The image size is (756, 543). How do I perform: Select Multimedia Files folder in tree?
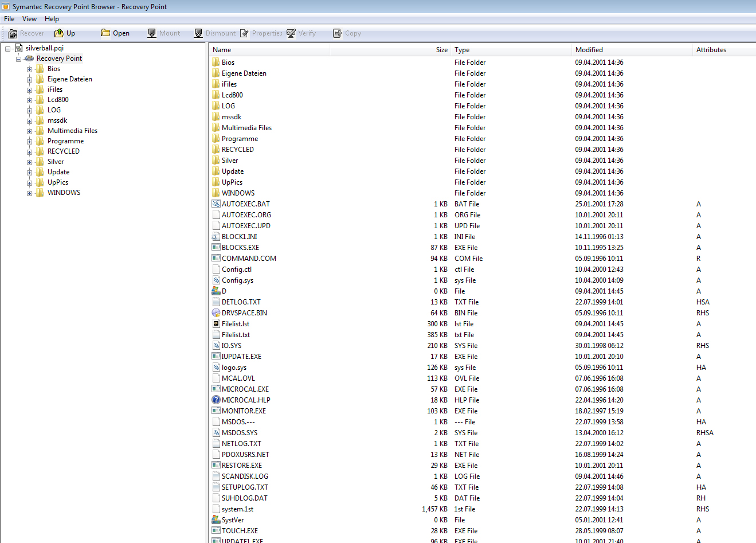pos(72,131)
